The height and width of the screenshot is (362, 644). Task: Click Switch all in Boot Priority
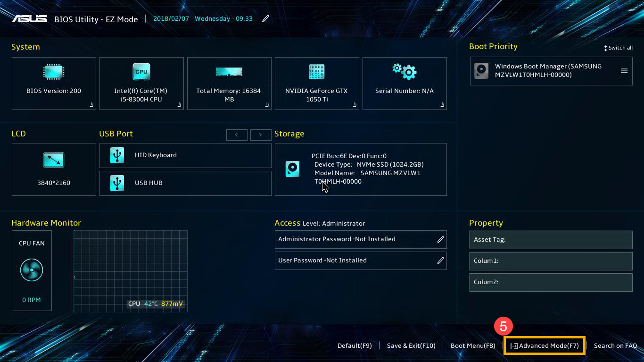pyautogui.click(x=619, y=48)
